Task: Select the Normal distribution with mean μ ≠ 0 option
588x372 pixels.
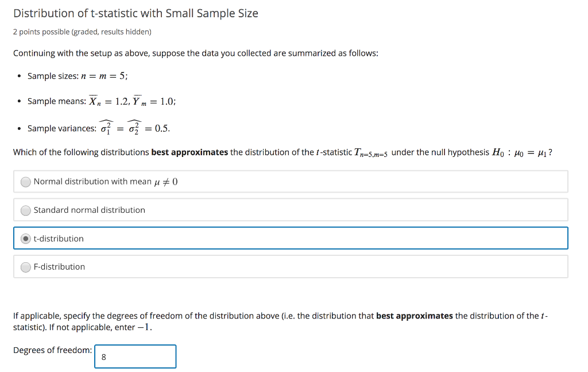Action: click(25, 181)
